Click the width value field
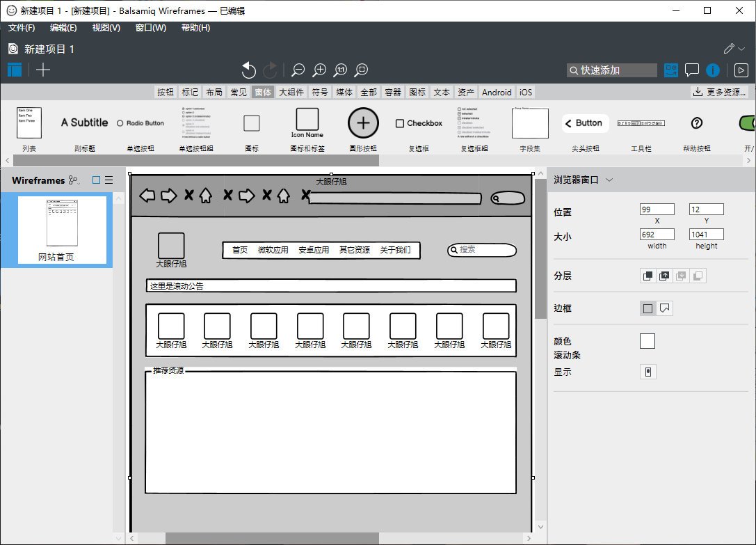The width and height of the screenshot is (756, 545). click(x=657, y=234)
